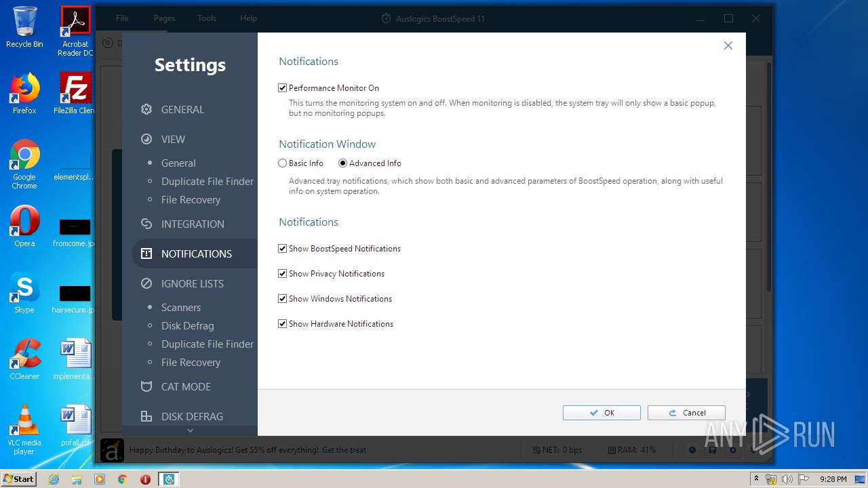Click the View section icon
This screenshot has height=488, width=868.
point(146,139)
